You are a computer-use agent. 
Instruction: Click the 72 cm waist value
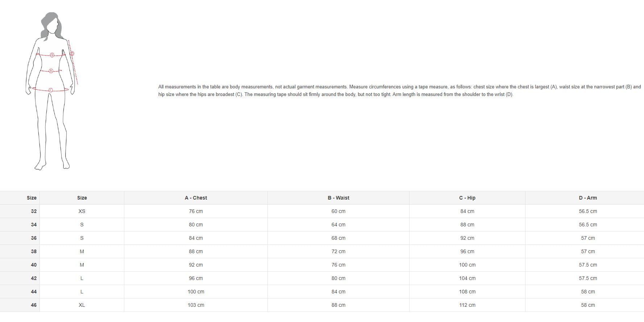click(338, 251)
